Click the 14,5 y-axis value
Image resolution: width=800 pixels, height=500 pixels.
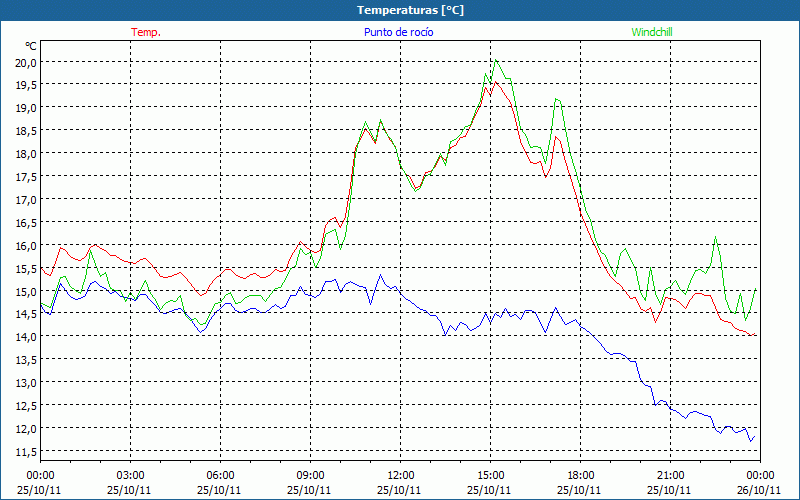pyautogui.click(x=27, y=314)
